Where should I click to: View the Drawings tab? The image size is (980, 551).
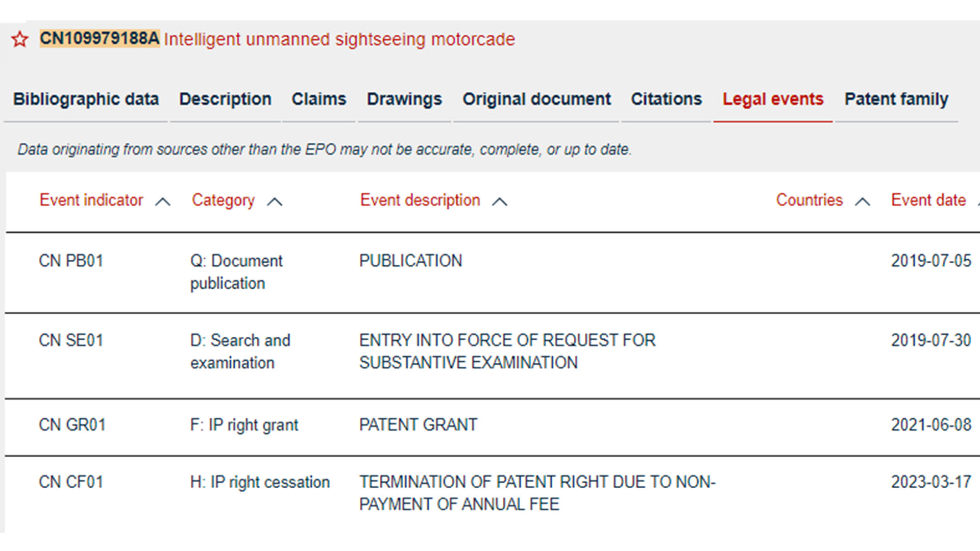tap(404, 99)
